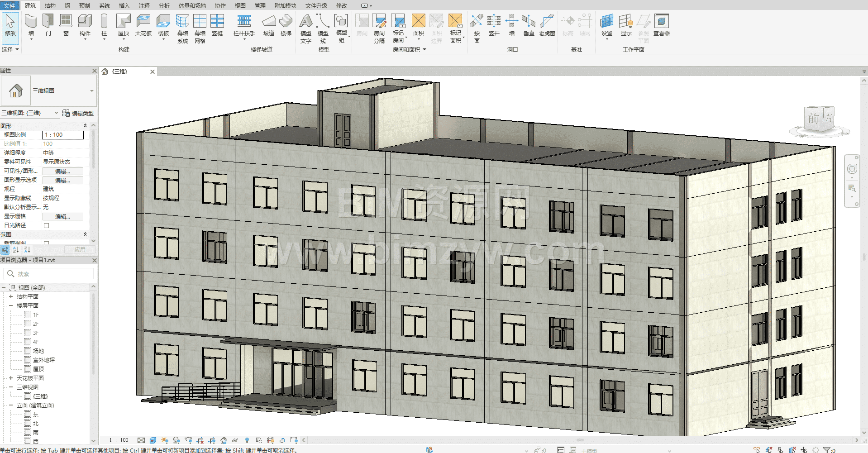The width and height of the screenshot is (868, 453).
Task: Open the 查看器 work plane viewer
Action: (x=661, y=25)
